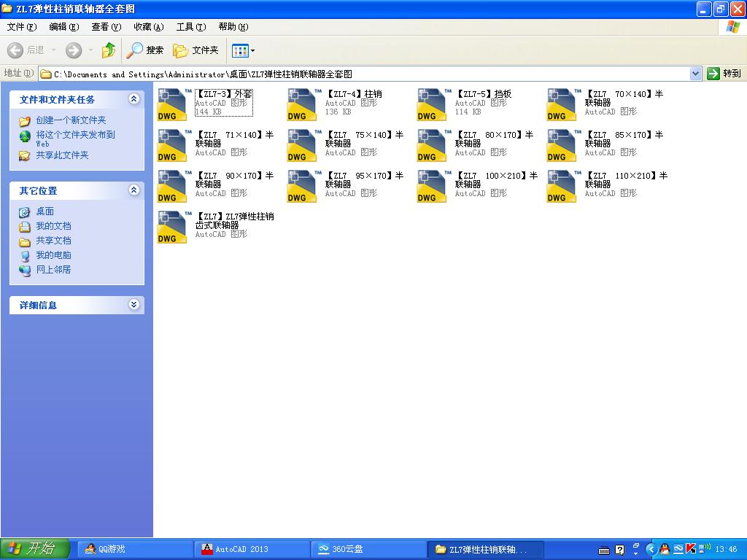747x560 pixels.
Task: Click the QQ penguin tray icon
Action: click(x=665, y=550)
